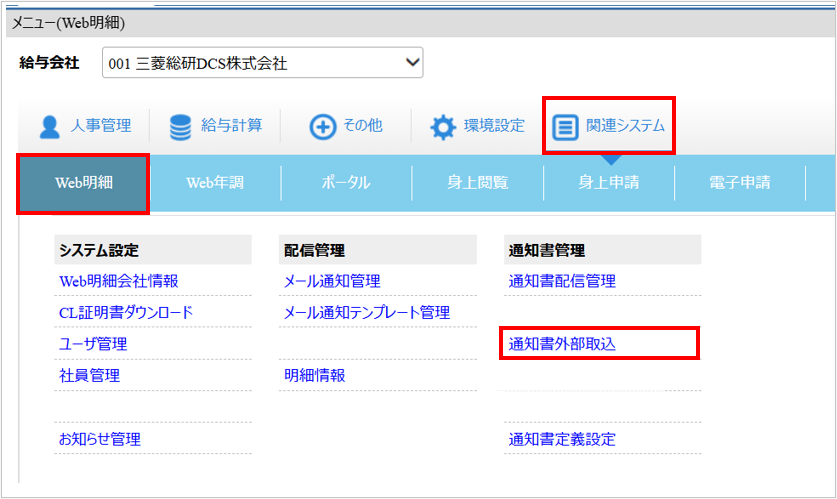
Task: Open the 給与計算 menu
Action: click(x=215, y=126)
